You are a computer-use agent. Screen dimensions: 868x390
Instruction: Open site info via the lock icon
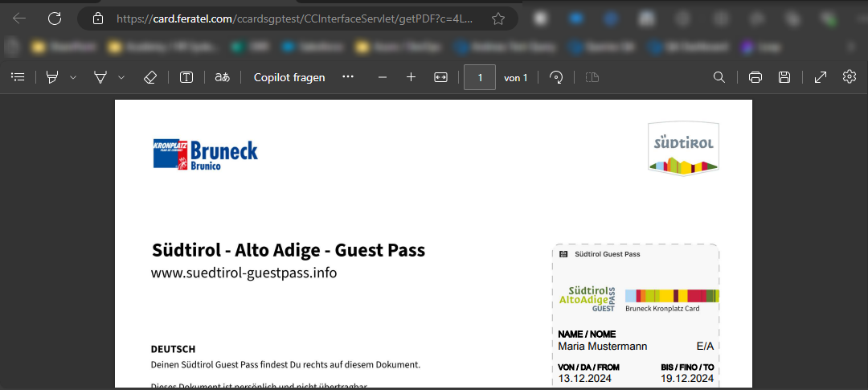click(x=98, y=18)
